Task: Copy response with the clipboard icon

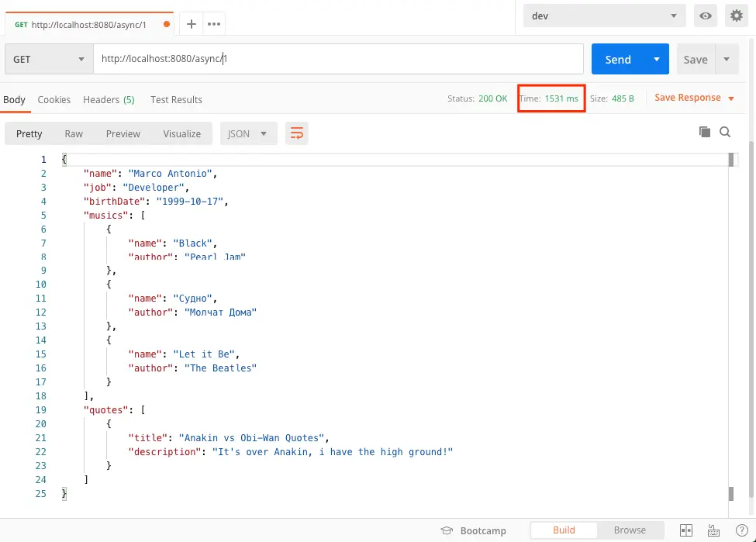Action: pyautogui.click(x=704, y=132)
